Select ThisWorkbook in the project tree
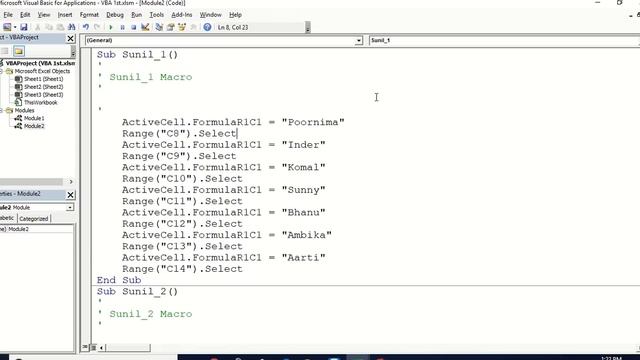 pyautogui.click(x=40, y=103)
